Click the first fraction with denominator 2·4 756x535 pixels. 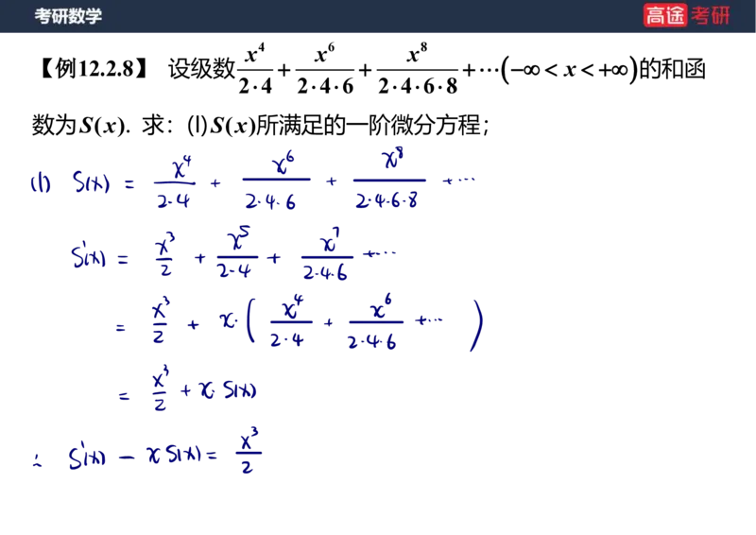174,183
